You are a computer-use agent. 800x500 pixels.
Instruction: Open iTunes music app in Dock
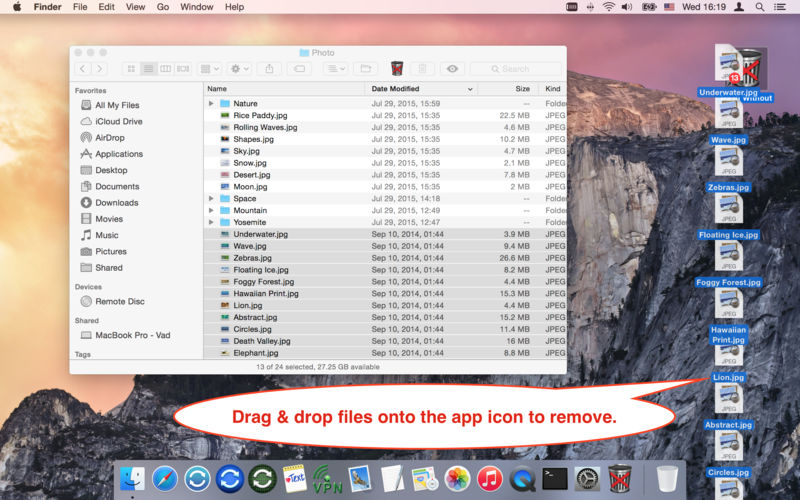point(489,479)
